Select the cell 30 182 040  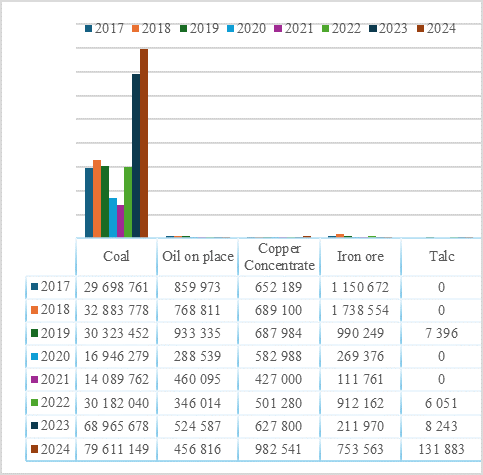[116, 403]
